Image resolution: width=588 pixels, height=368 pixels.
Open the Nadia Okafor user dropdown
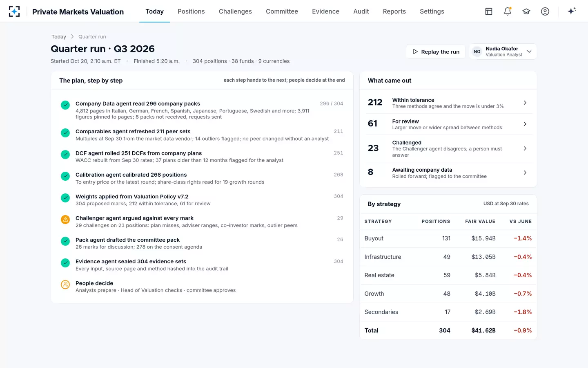(503, 52)
